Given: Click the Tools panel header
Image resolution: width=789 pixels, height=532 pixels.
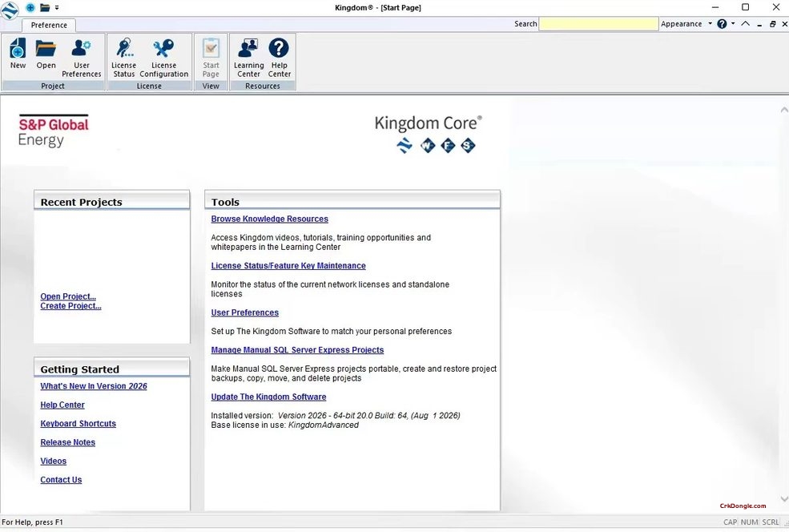Looking at the screenshot, I should (x=352, y=201).
